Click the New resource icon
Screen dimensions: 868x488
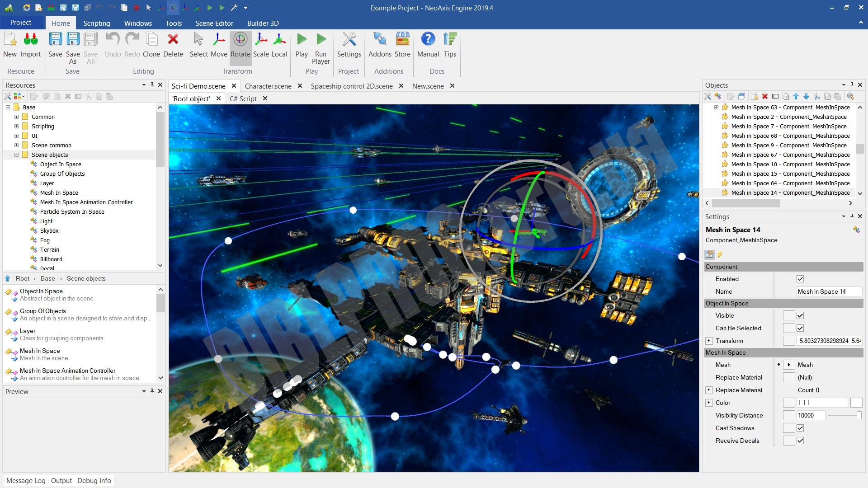click(x=10, y=39)
